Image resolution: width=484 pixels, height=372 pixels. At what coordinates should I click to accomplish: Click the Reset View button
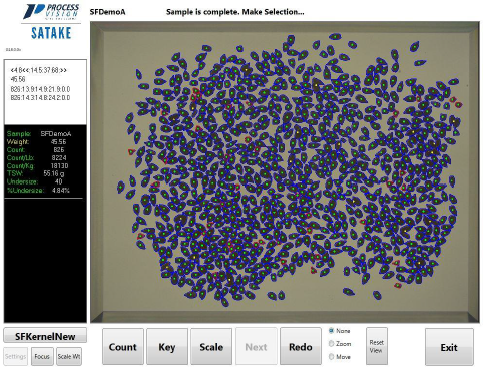[377, 346]
